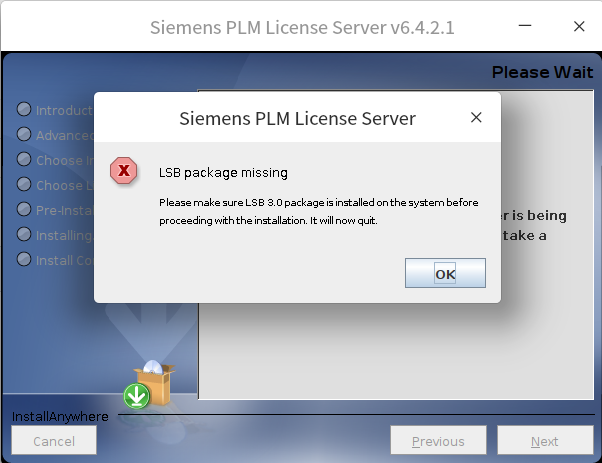
Task: Click the Advanced step bullet
Action: coord(24,135)
